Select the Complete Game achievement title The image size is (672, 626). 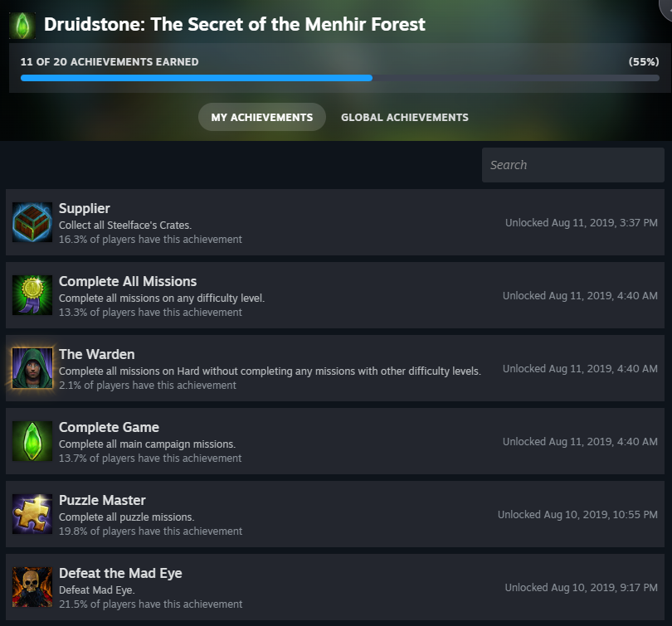[109, 427]
